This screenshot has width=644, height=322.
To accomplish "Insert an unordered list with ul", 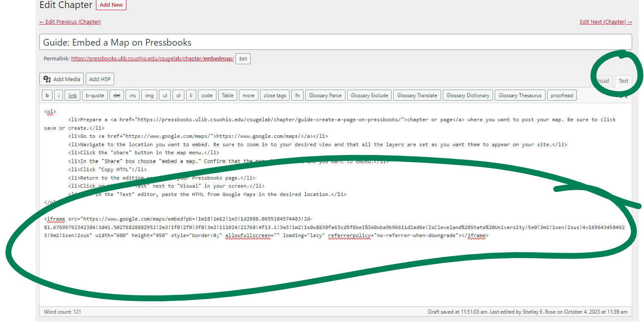I will 165,96.
